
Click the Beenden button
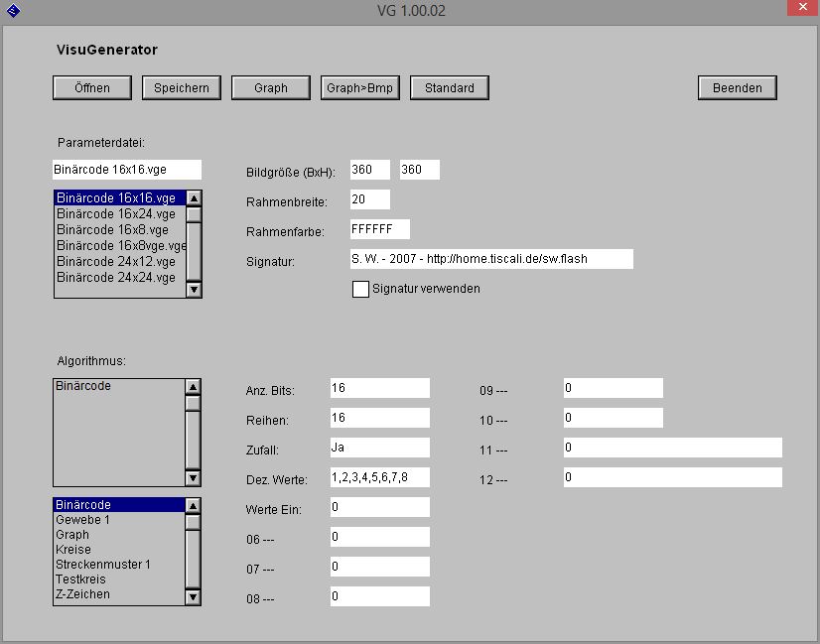(x=737, y=87)
